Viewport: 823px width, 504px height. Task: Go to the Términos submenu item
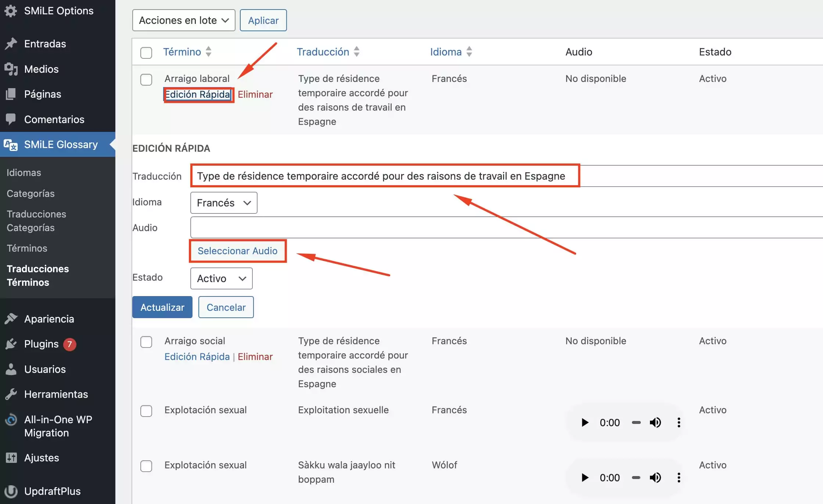coord(27,248)
